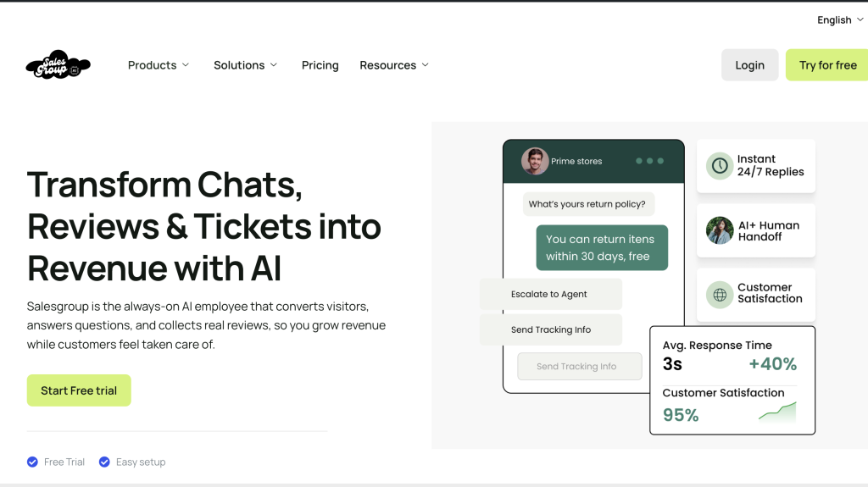Click the globe icon beside Customer Satisfaction
The image size is (868, 487).
(x=720, y=295)
